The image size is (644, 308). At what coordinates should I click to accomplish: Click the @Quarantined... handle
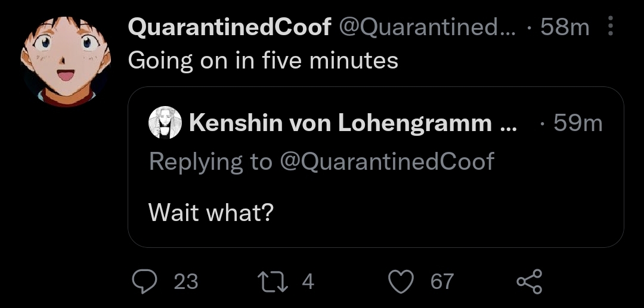(x=427, y=27)
